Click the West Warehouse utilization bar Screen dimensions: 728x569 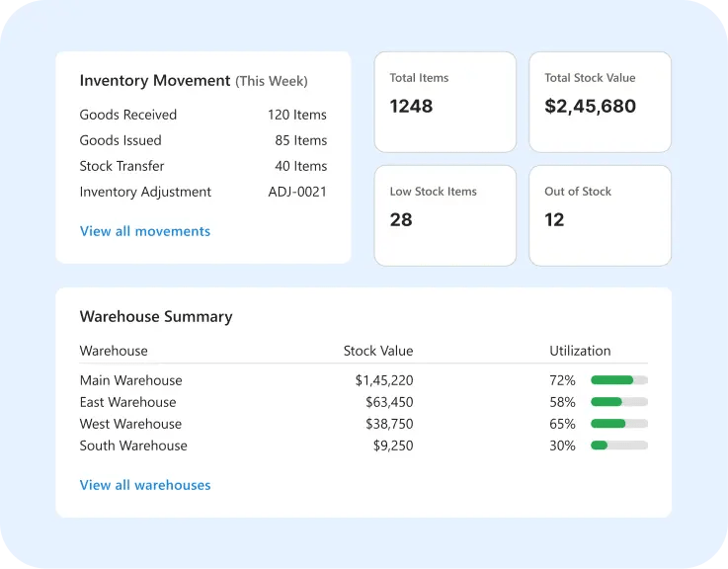click(x=619, y=424)
